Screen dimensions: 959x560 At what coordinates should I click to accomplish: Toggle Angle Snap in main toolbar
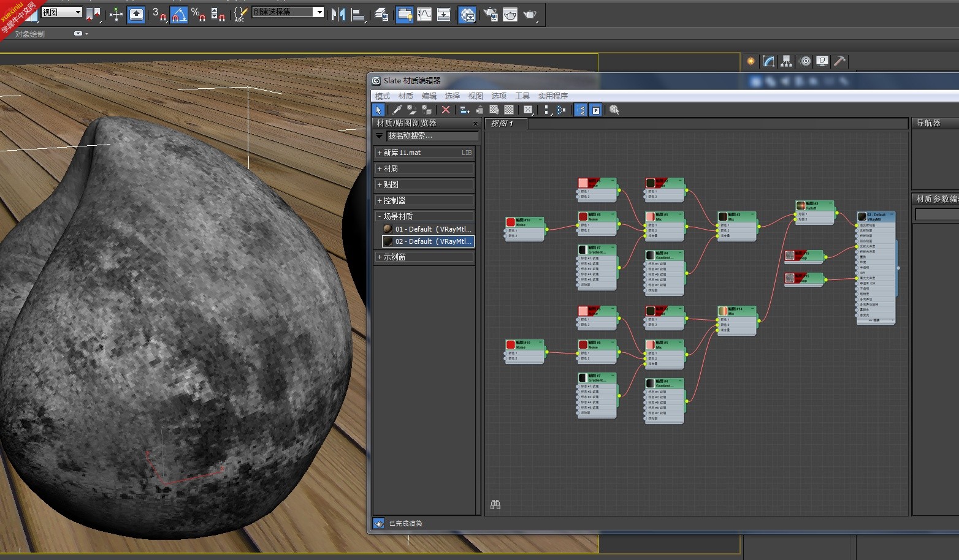tap(178, 14)
